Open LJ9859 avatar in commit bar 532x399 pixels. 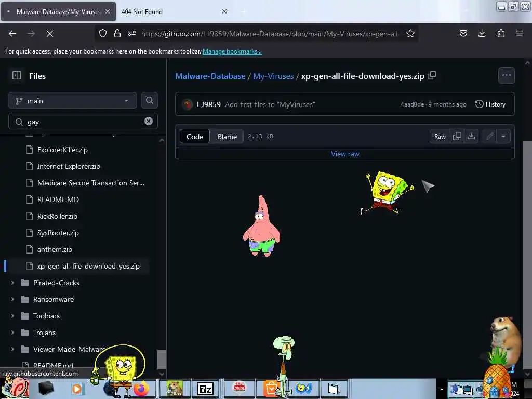(x=187, y=104)
